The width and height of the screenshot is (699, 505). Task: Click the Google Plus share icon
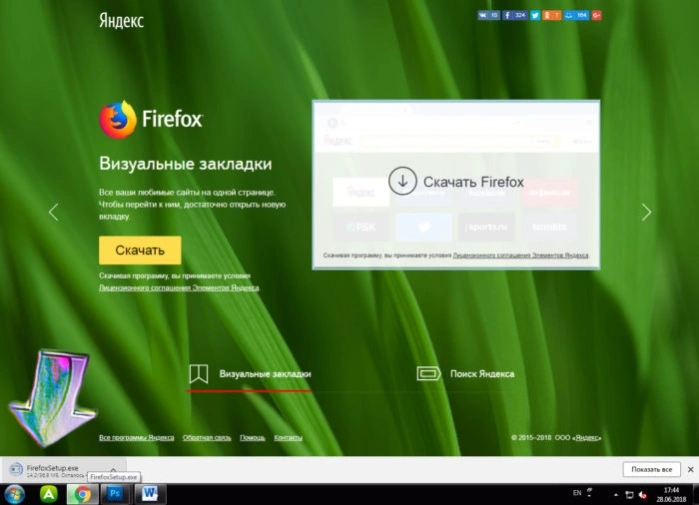(x=596, y=15)
